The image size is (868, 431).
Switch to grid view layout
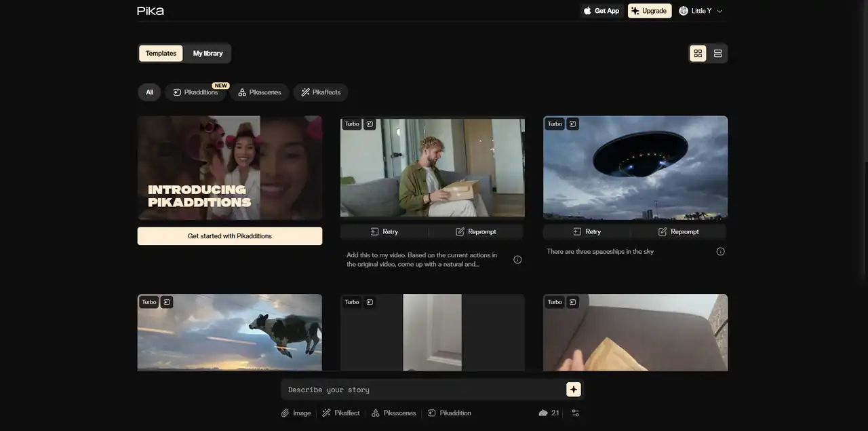[x=698, y=54]
